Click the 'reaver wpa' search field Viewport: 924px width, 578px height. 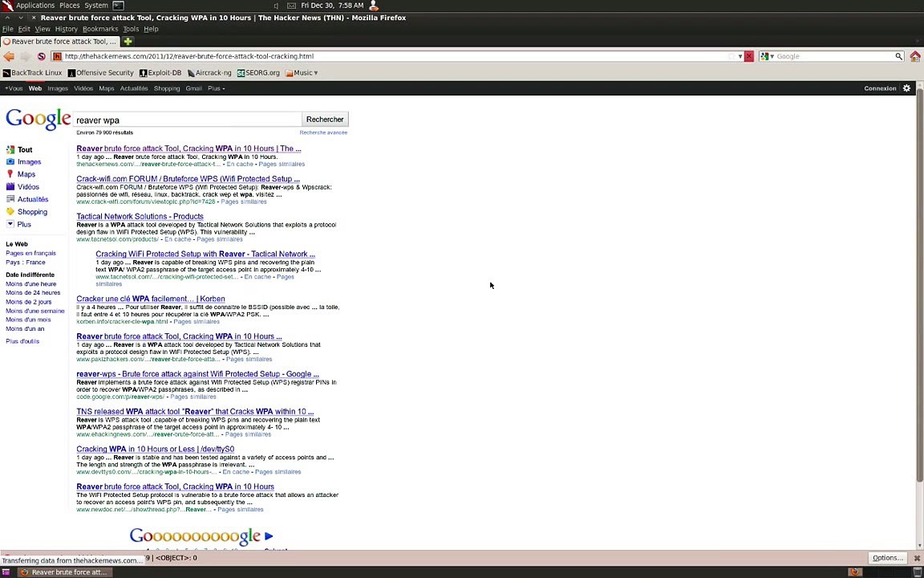188,120
